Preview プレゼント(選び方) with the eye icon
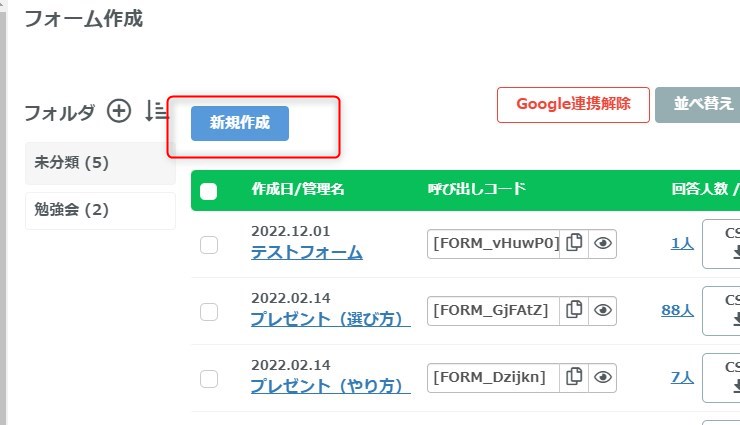The width and height of the screenshot is (740, 425). point(602,310)
